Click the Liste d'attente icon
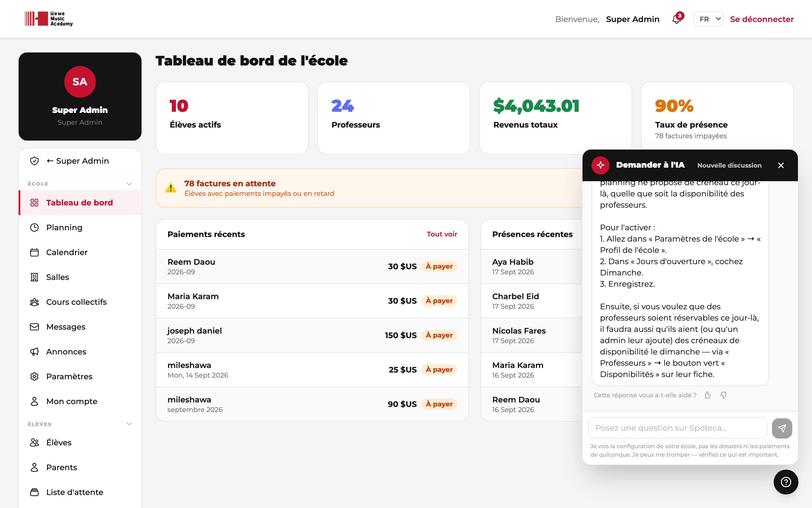Screen dimensions: 812x508 (x=34, y=492)
